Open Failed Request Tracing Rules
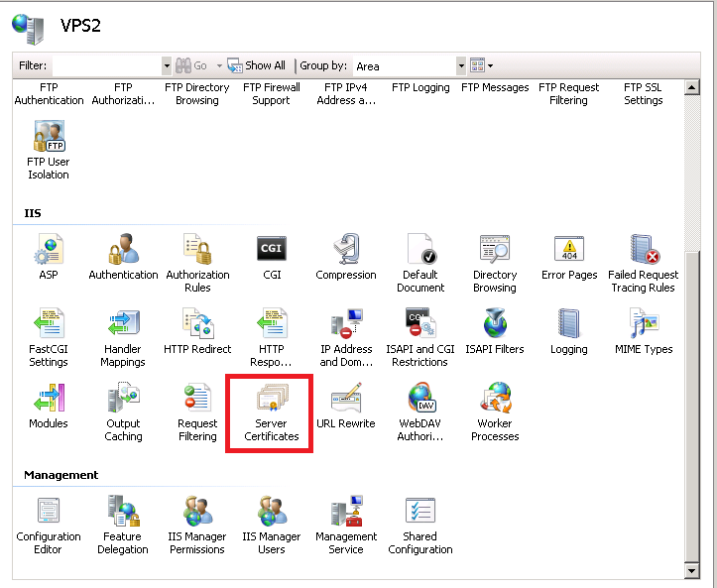The image size is (717, 588). [644, 263]
